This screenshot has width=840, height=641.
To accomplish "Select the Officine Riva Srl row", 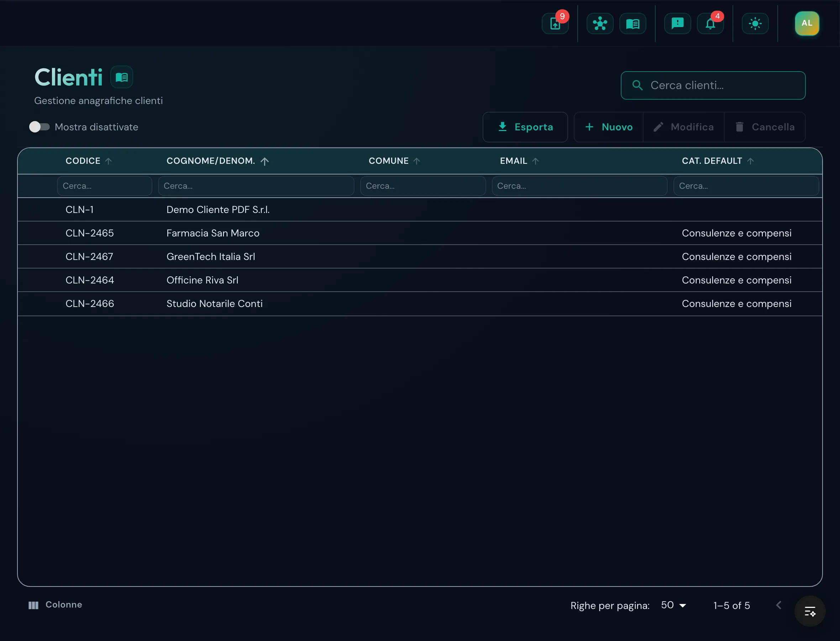I will click(x=420, y=280).
